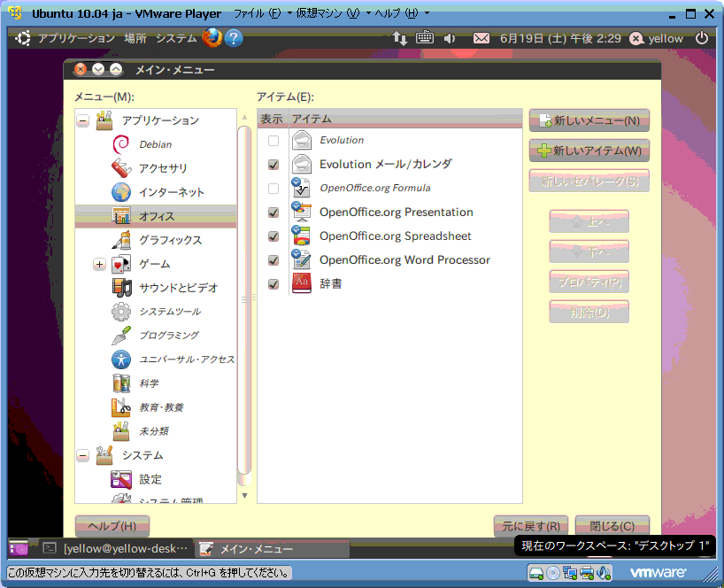Select the 科学 menu icon
This screenshot has height=588, width=724.
point(121,383)
